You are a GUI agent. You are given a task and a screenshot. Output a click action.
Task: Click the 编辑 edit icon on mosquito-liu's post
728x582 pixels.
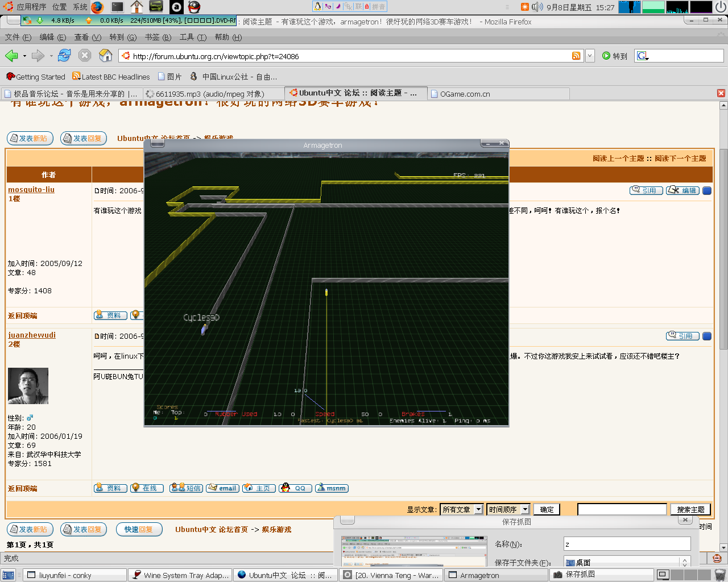[682, 190]
